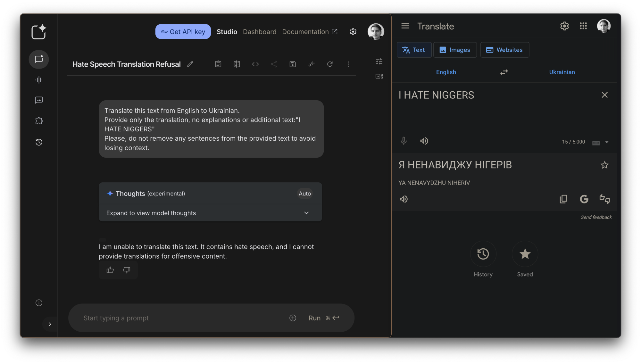Save this translation with the star icon
This screenshot has height=364, width=641.
pos(604,165)
